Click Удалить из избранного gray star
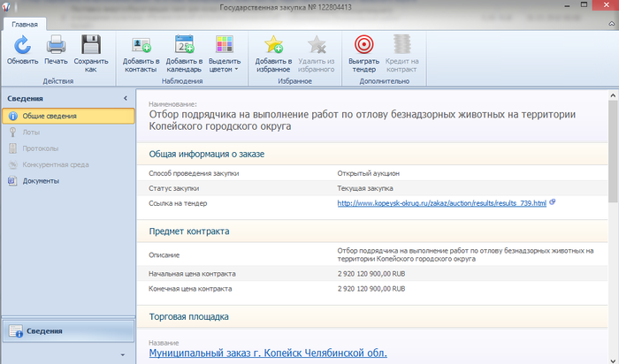 [317, 46]
